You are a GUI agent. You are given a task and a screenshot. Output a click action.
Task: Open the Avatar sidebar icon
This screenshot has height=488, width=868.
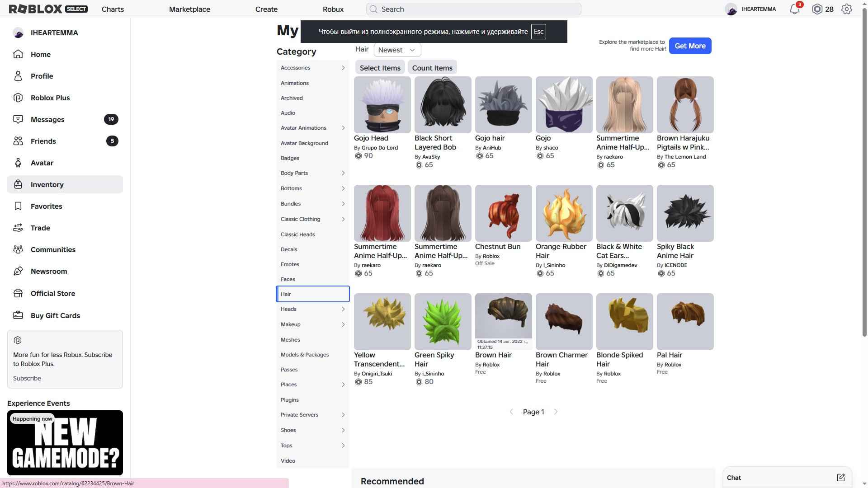pyautogui.click(x=18, y=163)
